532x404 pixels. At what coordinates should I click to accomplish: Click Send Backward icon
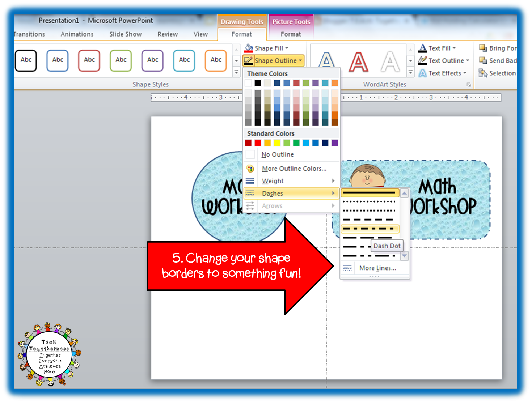pos(483,60)
